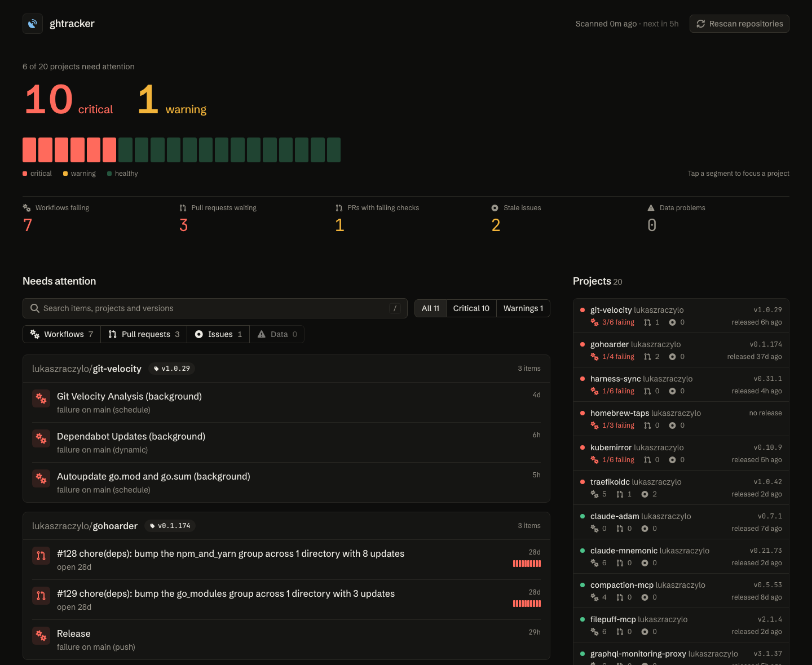Select the Warnings 1 filter
This screenshot has width=812, height=665.
click(523, 308)
